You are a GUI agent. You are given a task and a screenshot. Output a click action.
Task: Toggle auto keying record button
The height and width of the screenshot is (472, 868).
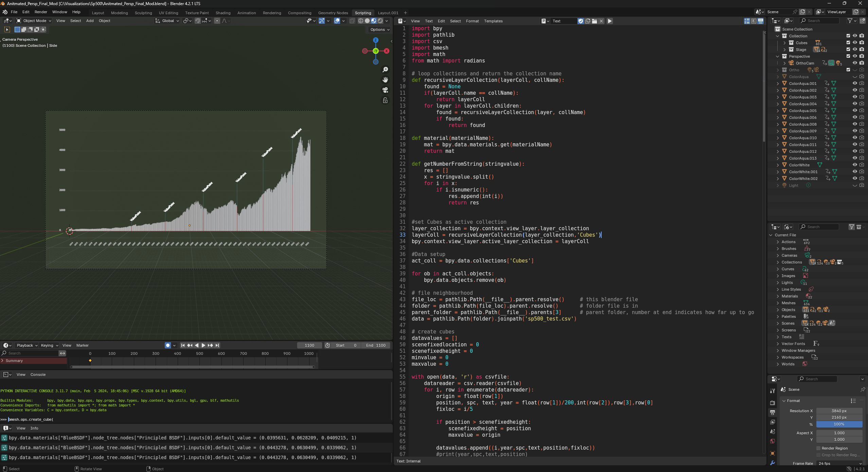(x=168, y=345)
